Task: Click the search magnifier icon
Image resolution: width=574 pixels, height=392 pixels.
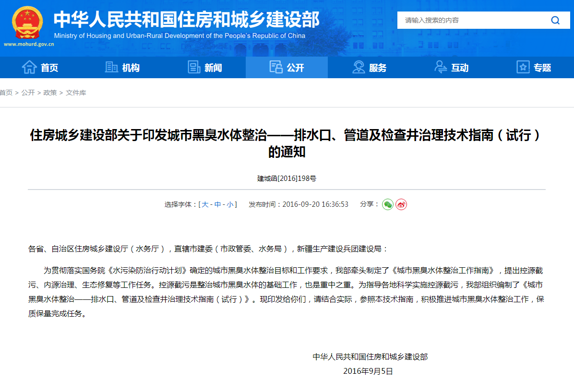Action: coord(555,20)
